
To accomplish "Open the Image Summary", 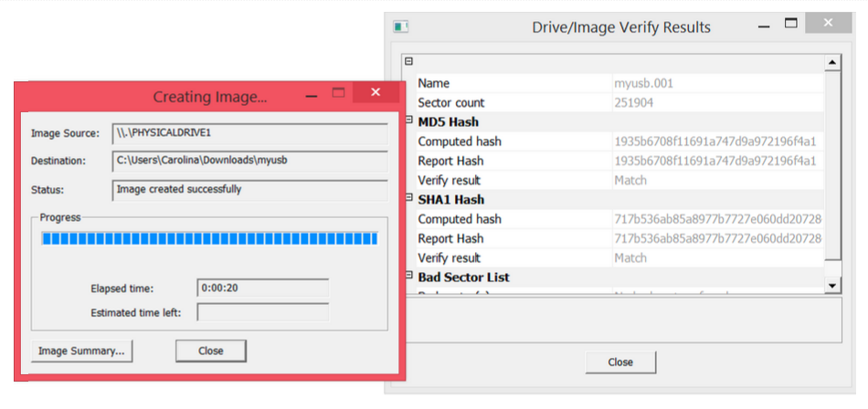I will point(81,351).
